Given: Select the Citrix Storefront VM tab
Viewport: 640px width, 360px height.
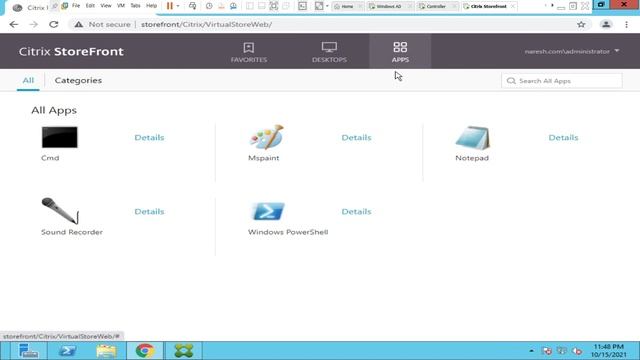Looking at the screenshot, I should point(488,6).
